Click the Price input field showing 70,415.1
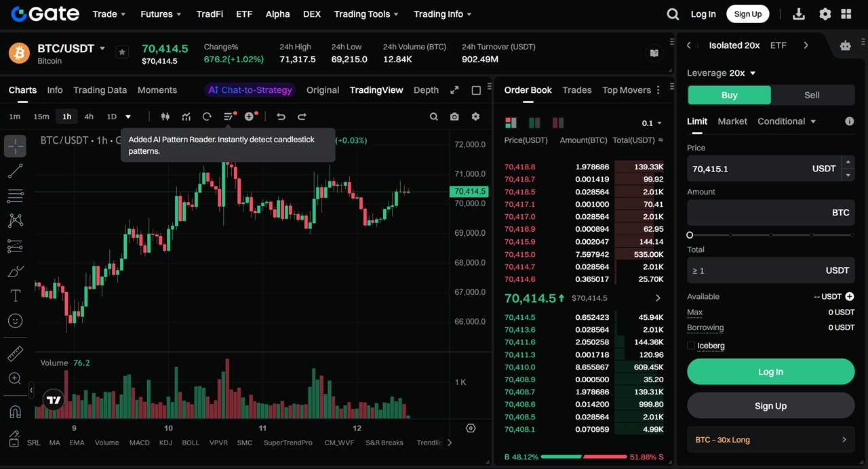 tap(759, 169)
